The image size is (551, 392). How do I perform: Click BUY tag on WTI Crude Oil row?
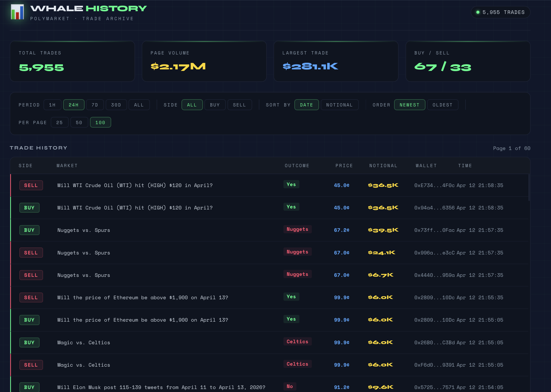pos(29,208)
